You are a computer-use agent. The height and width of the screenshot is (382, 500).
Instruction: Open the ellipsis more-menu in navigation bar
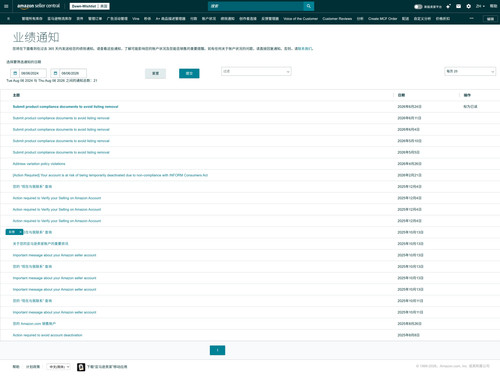click(471, 18)
